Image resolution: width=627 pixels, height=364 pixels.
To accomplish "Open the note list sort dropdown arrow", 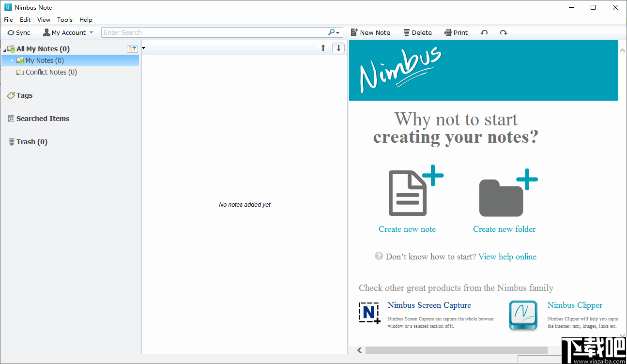I will (x=144, y=48).
